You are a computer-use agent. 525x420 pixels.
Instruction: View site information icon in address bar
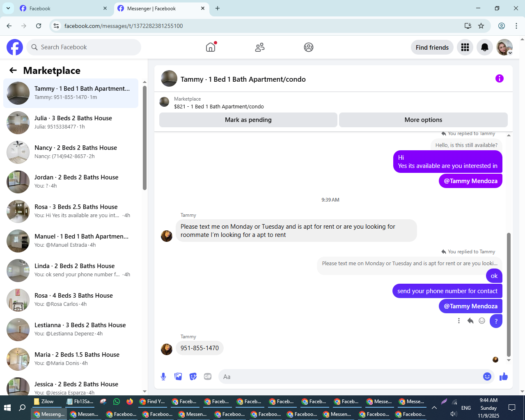click(56, 26)
